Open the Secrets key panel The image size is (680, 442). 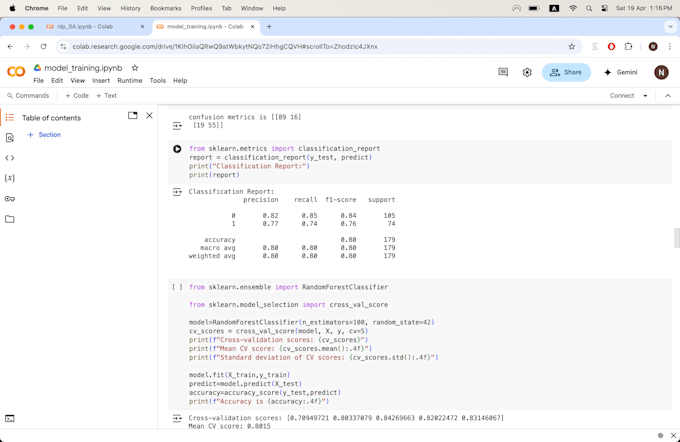[10, 199]
